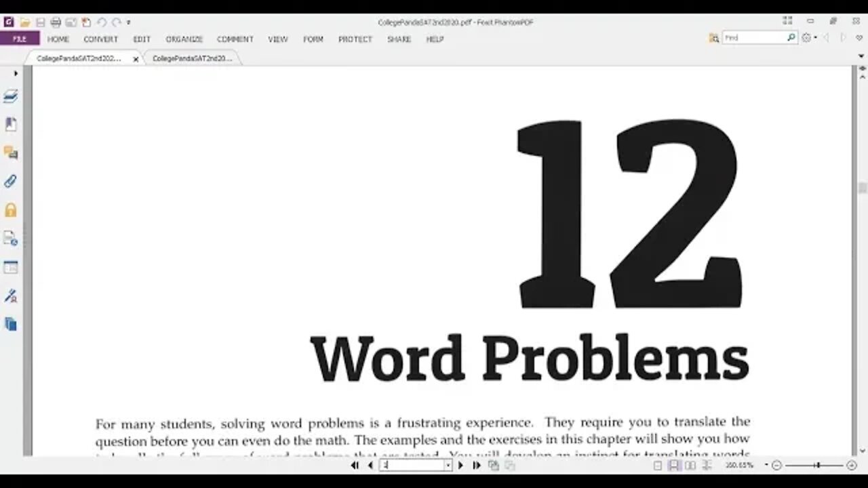Switch to the PROTECT ribbon tab
The height and width of the screenshot is (488, 868).
coord(355,39)
